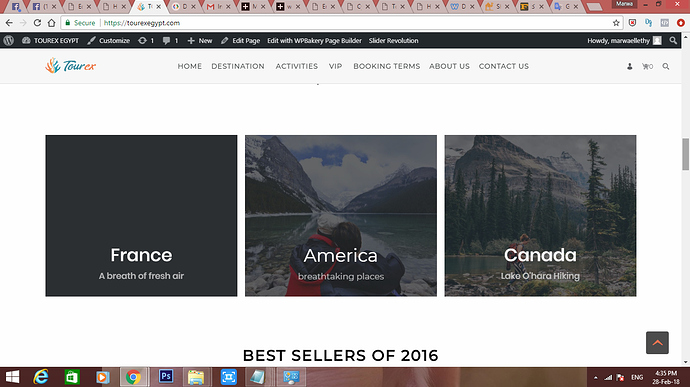Screen dimensions: 690x387
Task: Click the scroll-to-top arrow button
Action: pos(657,343)
